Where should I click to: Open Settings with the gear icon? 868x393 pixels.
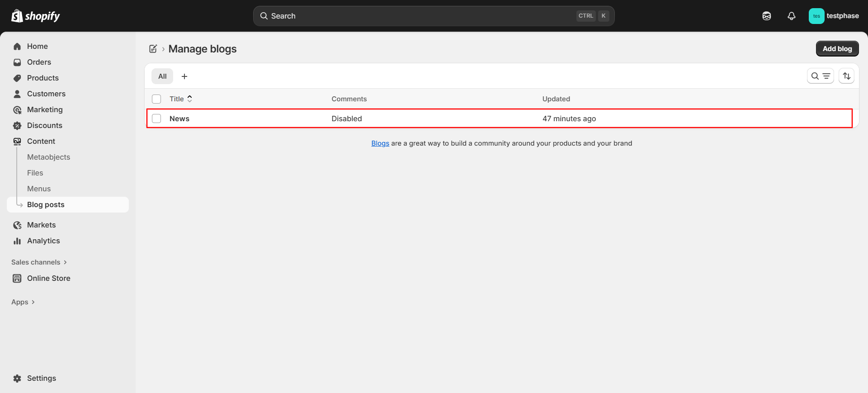[x=17, y=378]
